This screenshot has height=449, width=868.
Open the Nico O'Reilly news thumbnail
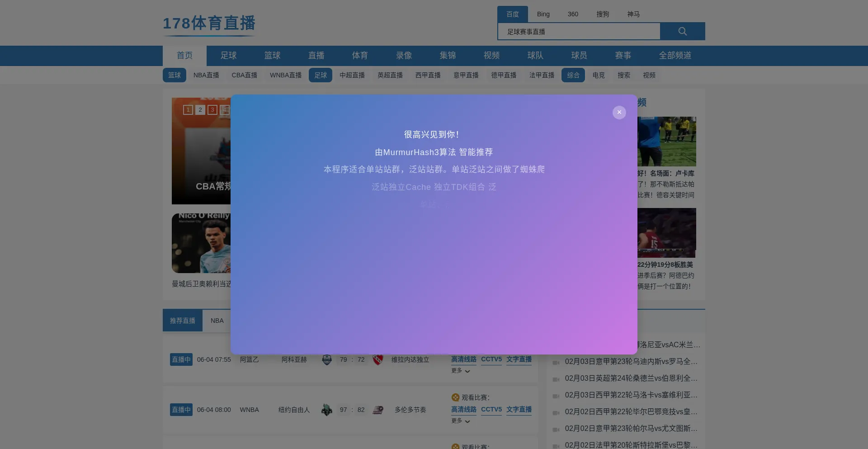pos(201,243)
